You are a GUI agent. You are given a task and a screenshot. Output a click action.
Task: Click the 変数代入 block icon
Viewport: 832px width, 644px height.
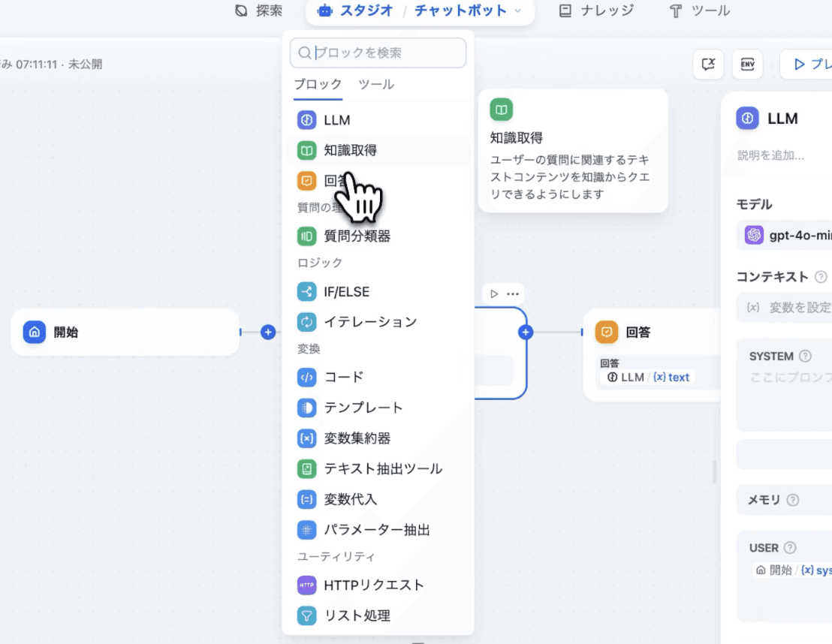306,499
